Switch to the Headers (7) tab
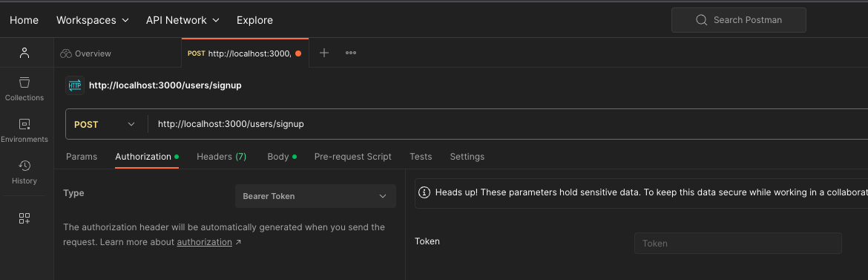Image resolution: width=868 pixels, height=280 pixels. click(x=221, y=157)
